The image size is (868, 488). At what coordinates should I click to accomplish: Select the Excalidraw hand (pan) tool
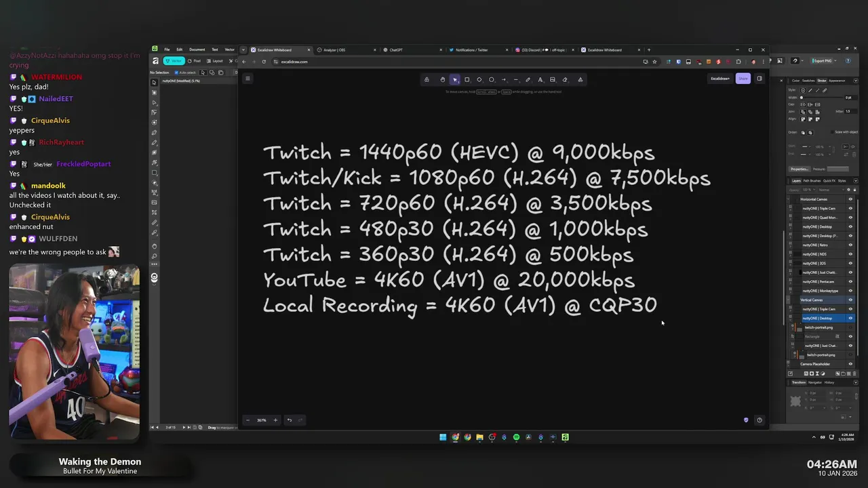(442, 79)
